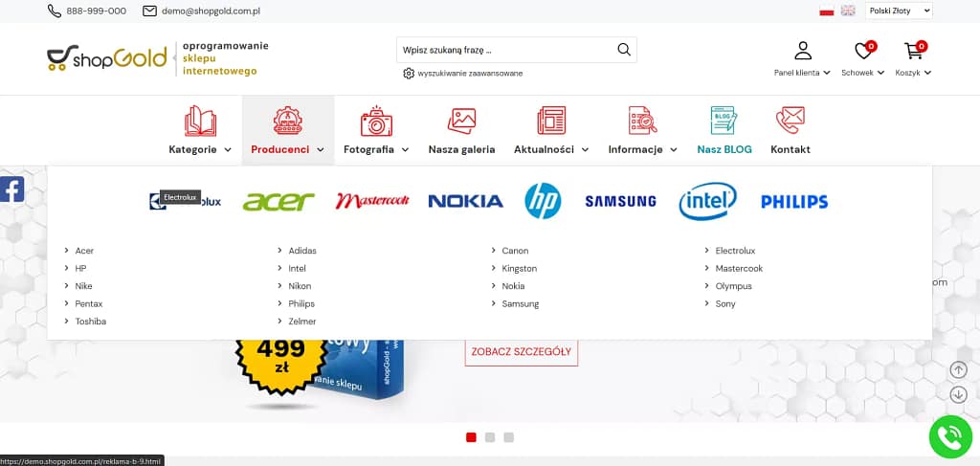Click the Facebook icon on the left edge
Viewport: 980px width, 466px height.
11,189
